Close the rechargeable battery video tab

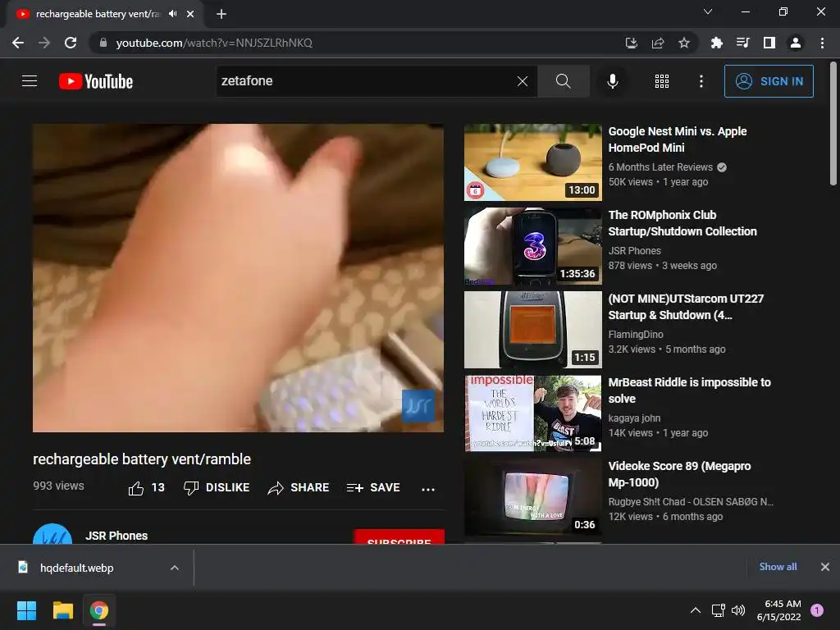pyautogui.click(x=190, y=14)
